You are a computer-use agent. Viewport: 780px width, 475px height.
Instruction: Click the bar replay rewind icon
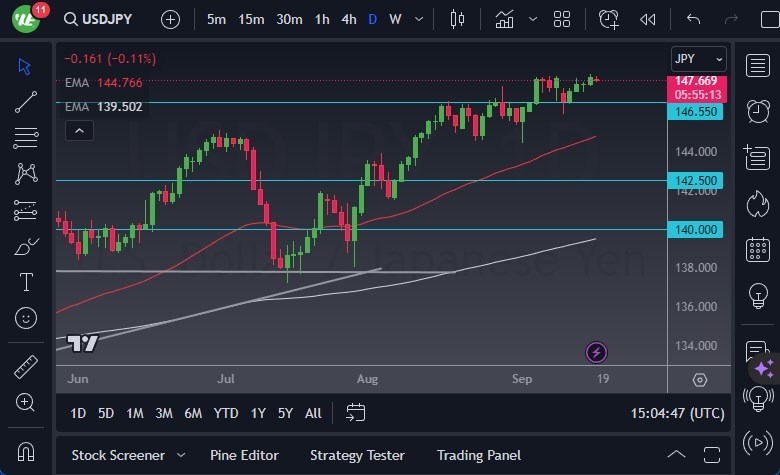[x=648, y=19]
